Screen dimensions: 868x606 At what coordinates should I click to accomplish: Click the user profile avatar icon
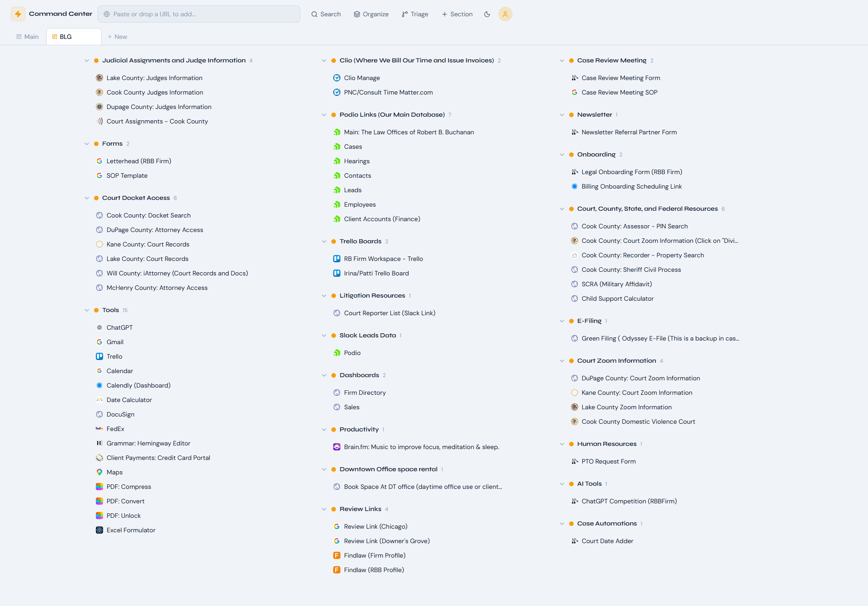coord(505,14)
